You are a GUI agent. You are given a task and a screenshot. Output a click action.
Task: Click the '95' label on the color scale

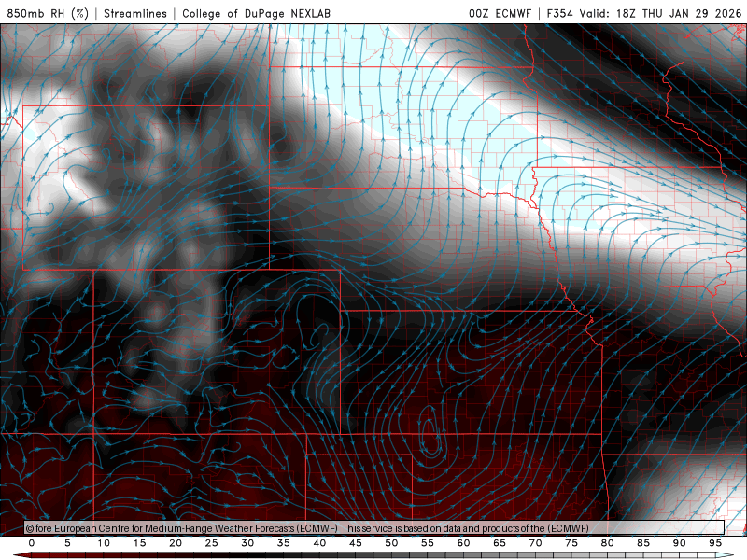pyautogui.click(x=714, y=543)
